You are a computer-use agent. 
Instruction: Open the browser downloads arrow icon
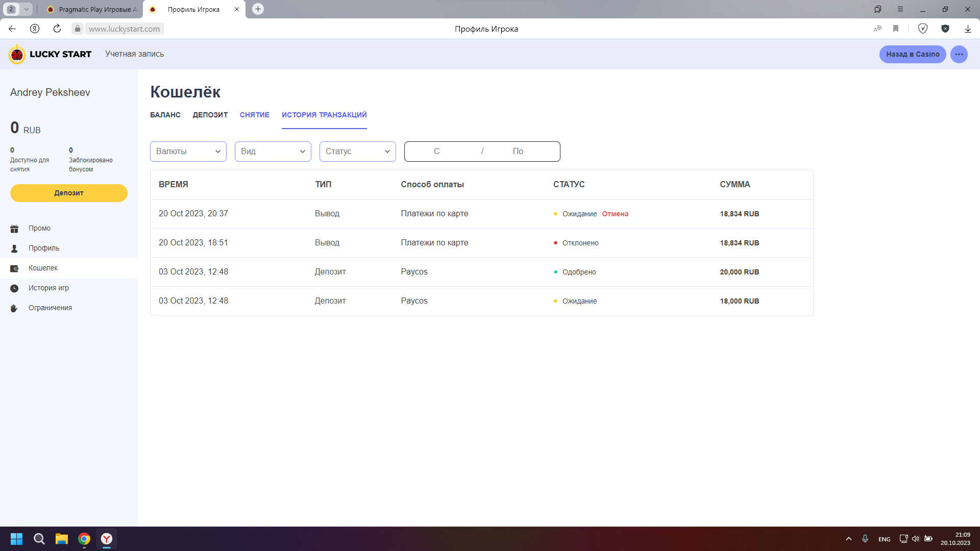pyautogui.click(x=968, y=29)
